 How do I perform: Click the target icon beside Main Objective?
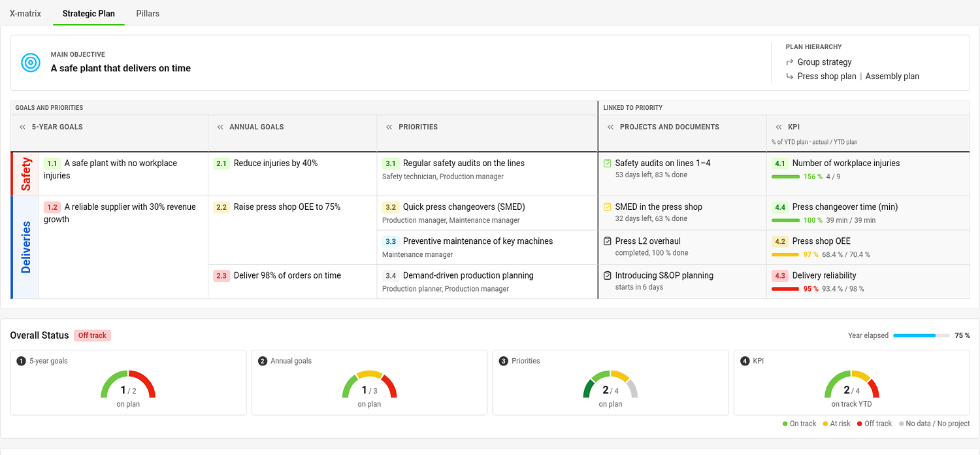point(31,63)
